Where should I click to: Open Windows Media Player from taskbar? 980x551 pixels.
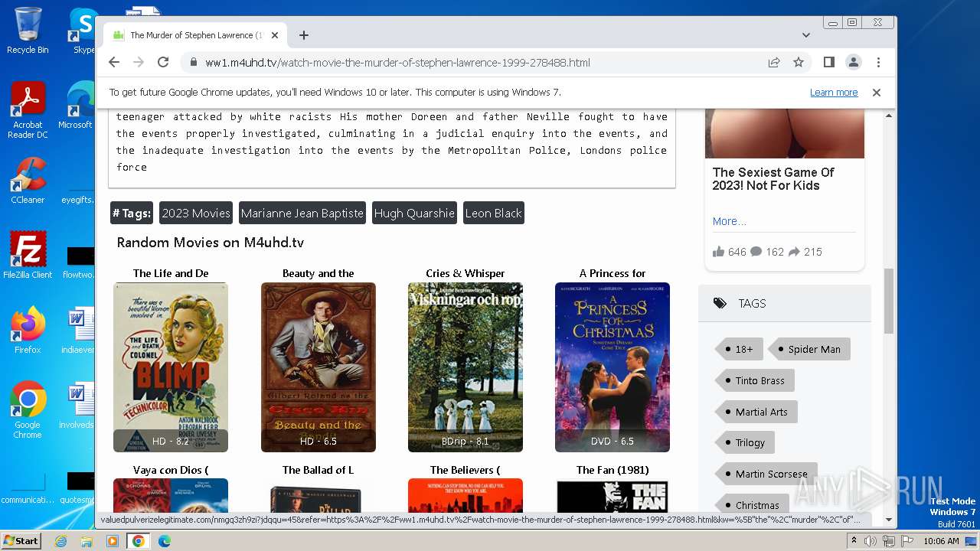(x=113, y=541)
